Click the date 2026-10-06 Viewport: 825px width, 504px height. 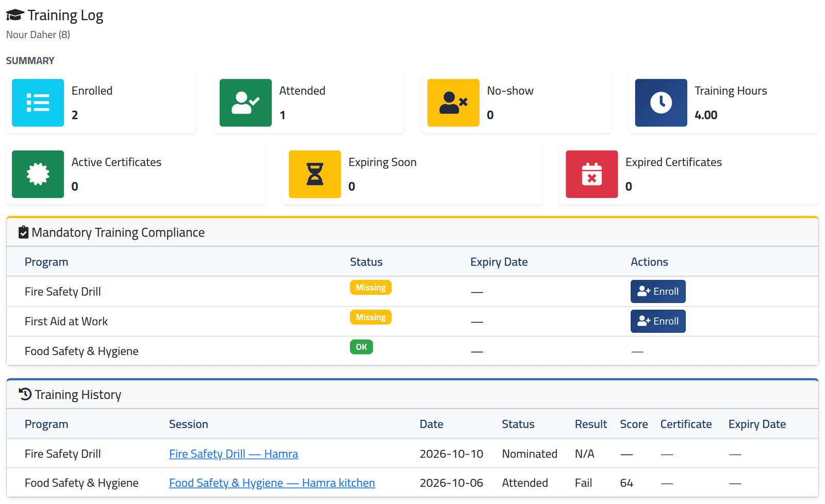point(451,483)
